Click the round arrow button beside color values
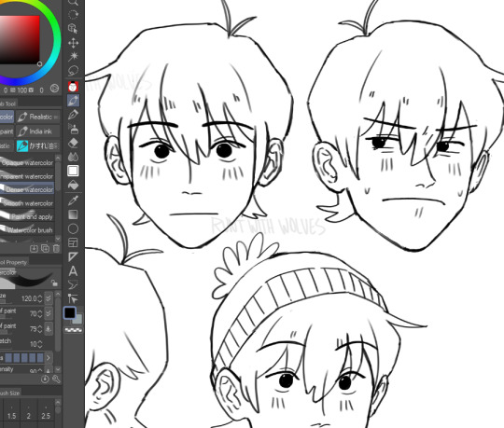 coord(55,89)
